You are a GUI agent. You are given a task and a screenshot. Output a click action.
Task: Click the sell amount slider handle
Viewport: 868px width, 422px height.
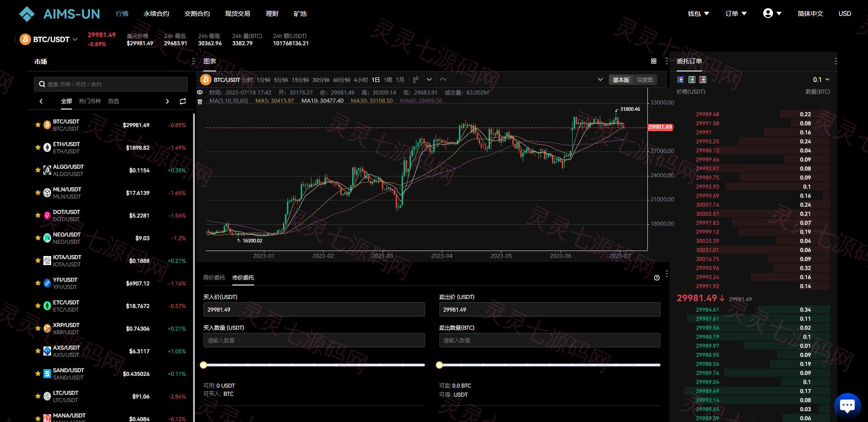click(439, 365)
